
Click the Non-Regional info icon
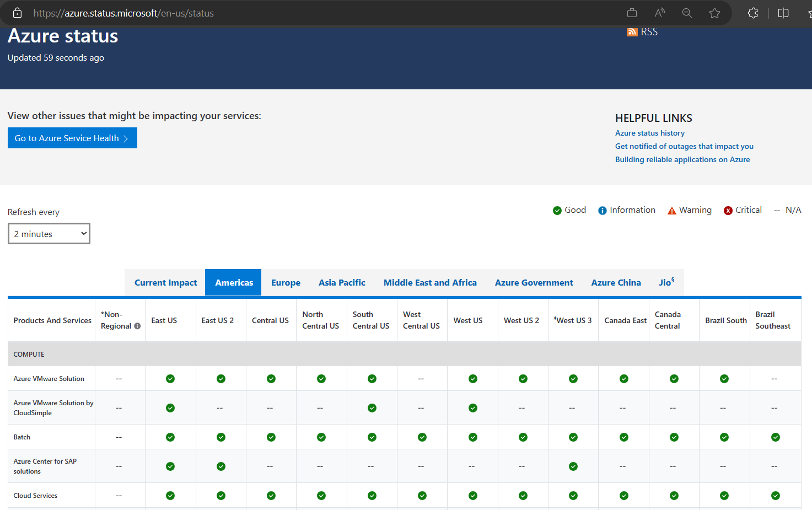[137, 326]
